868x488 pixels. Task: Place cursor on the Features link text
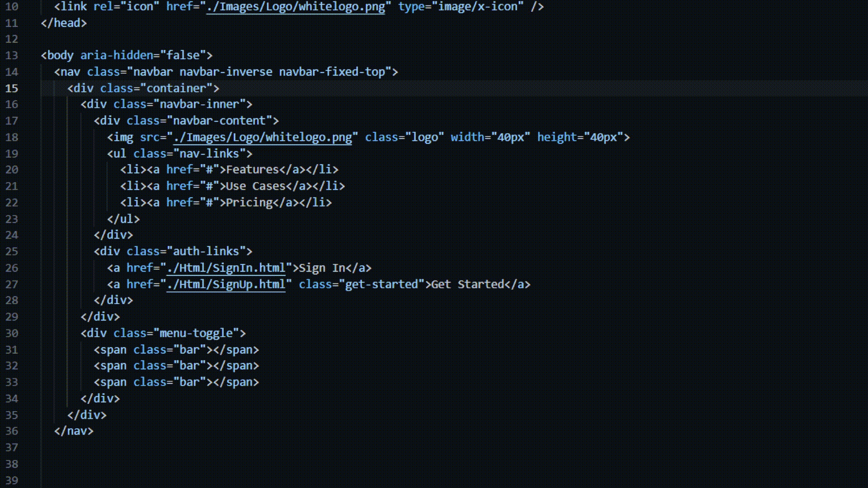coord(252,169)
